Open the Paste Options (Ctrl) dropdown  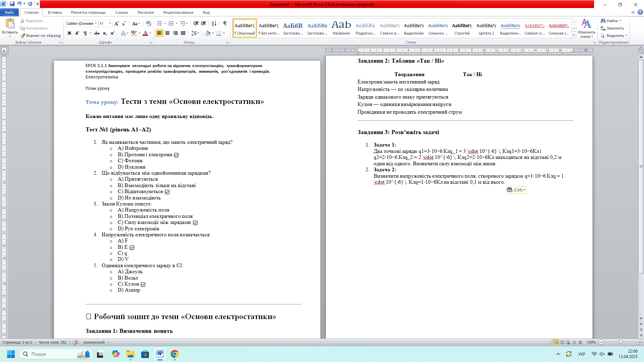click(516, 190)
